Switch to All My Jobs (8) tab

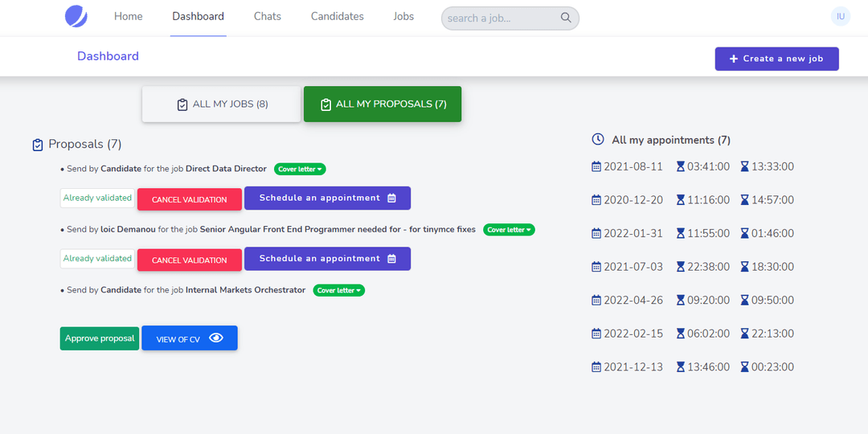(x=222, y=104)
